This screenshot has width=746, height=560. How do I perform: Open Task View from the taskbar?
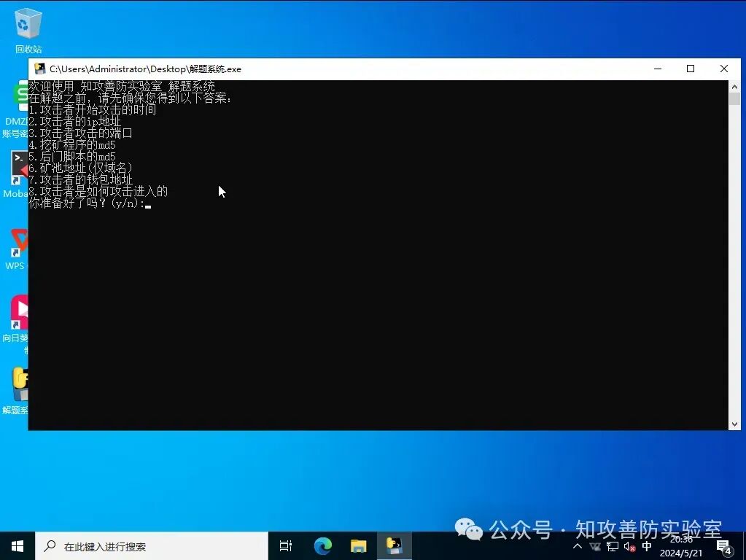pos(284,546)
